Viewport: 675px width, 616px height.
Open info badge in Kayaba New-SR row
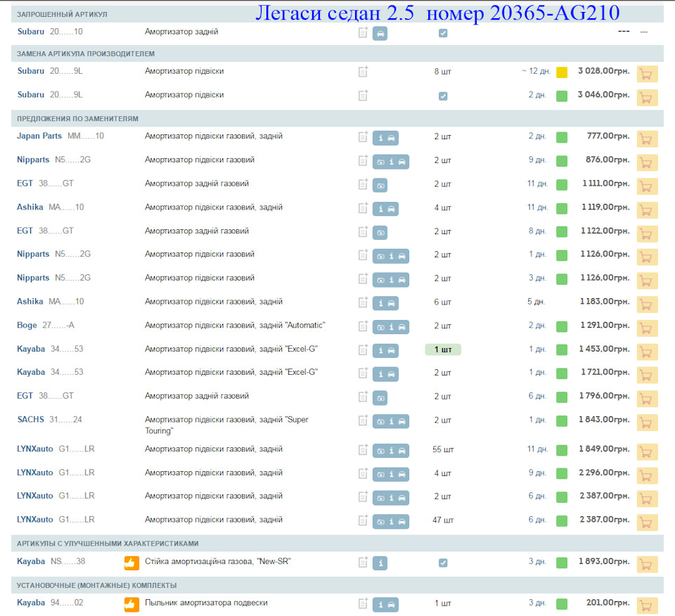click(380, 563)
